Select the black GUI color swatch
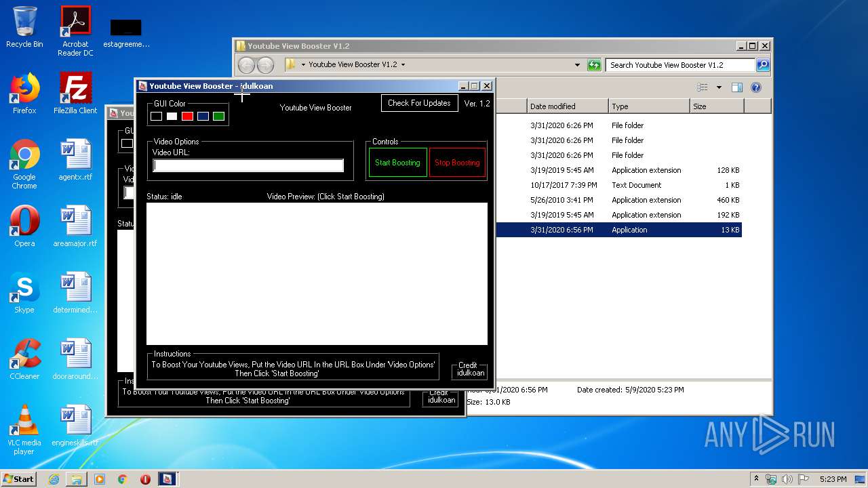This screenshot has width=868, height=488. [156, 117]
